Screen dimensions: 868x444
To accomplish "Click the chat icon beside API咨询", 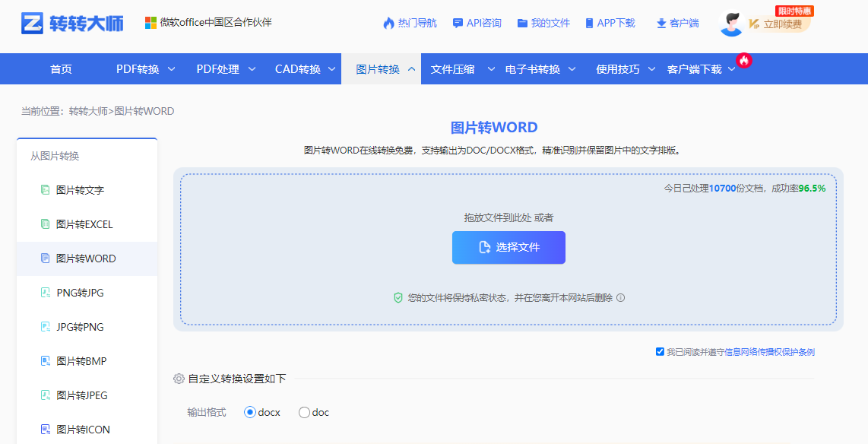I will click(458, 24).
